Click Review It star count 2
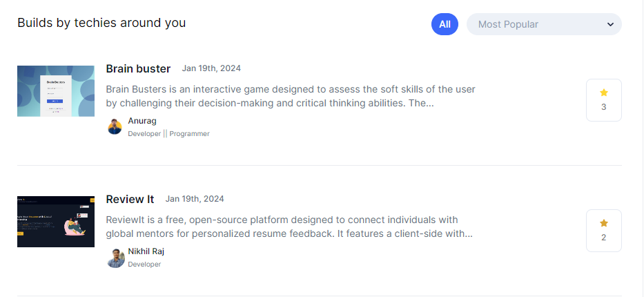This screenshot has height=297, width=644. click(x=604, y=238)
